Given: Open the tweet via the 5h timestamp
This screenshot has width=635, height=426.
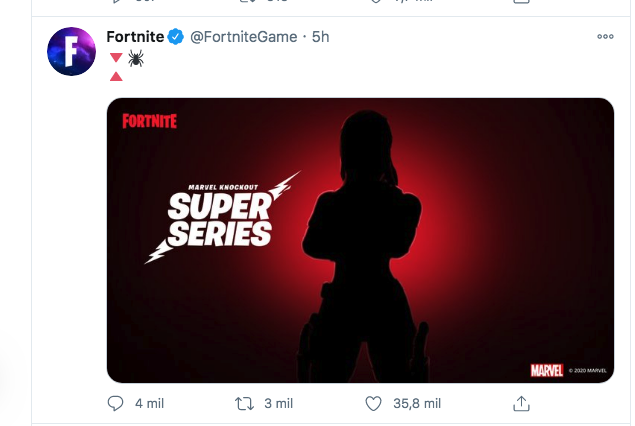Looking at the screenshot, I should point(320,37).
